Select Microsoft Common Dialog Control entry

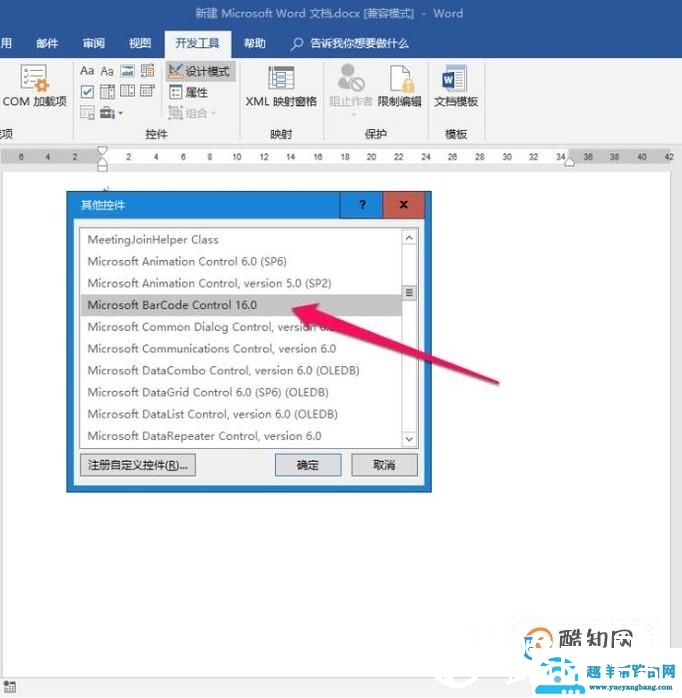(x=241, y=327)
